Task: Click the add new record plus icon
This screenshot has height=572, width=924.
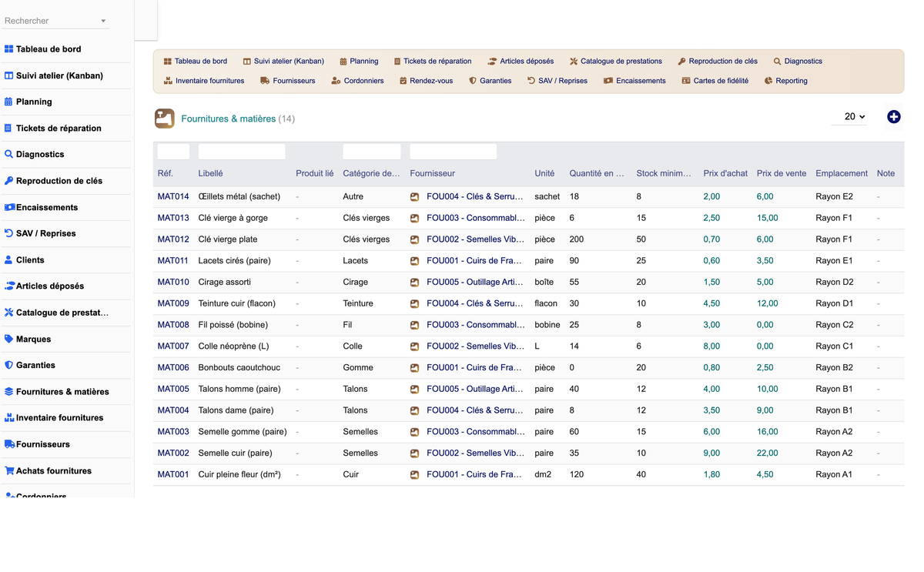Action: 893,117
